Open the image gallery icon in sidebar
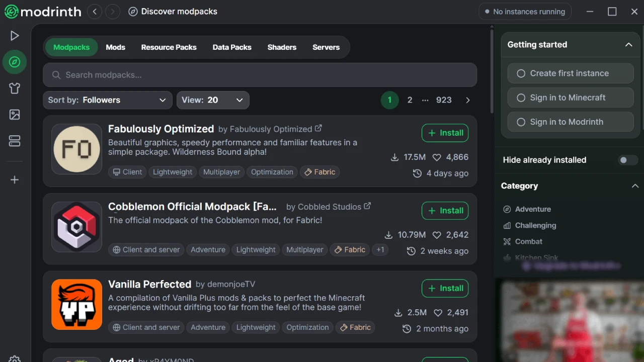644x362 pixels. (15, 115)
